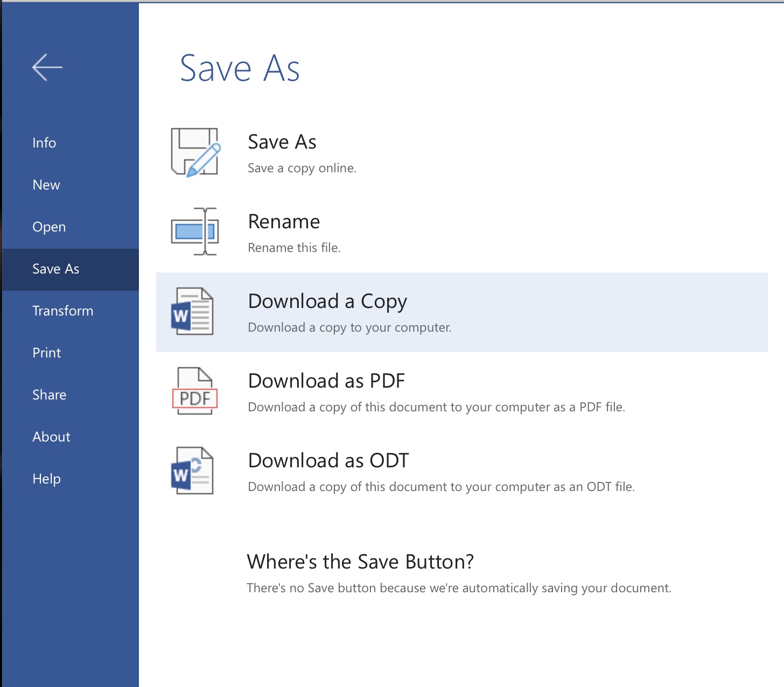Select About in the sidebar
784x687 pixels.
click(71, 437)
